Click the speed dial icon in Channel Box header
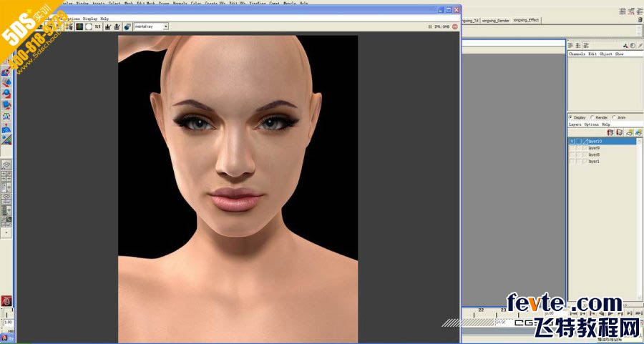Viewport: 644px width, 344px height. click(633, 46)
